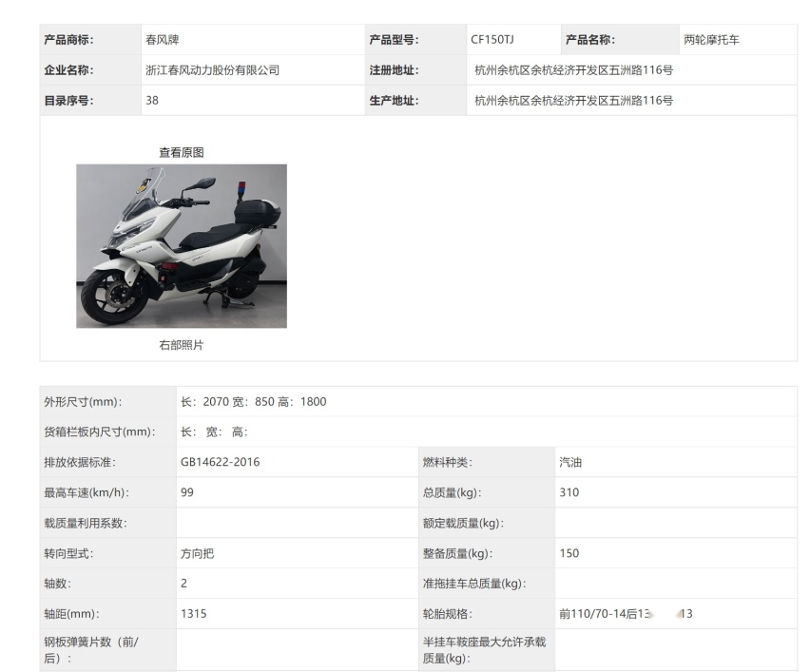Image resolution: width=810 pixels, height=672 pixels.
Task: Select emission standard GB14622-2016
Action: [x=220, y=462]
